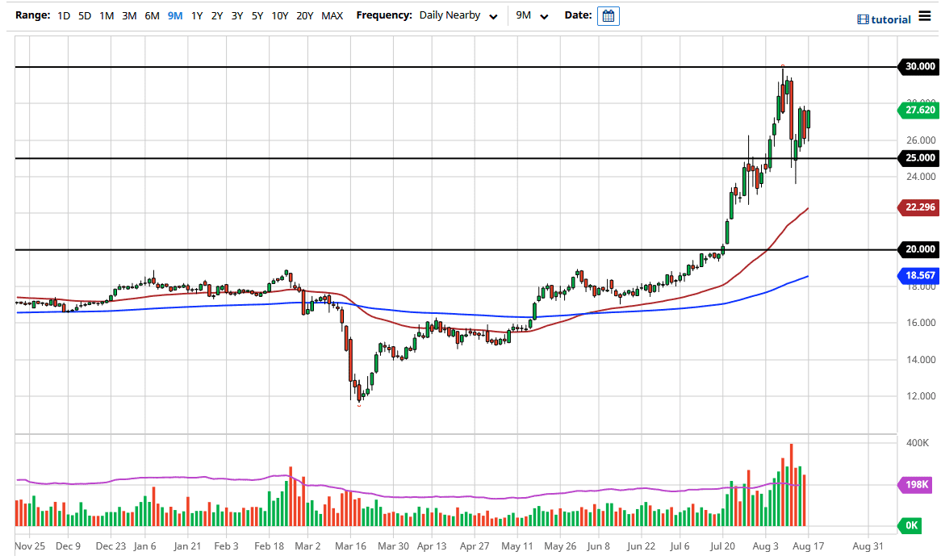Switch range to 2Y
941x560 pixels.
[x=216, y=15]
